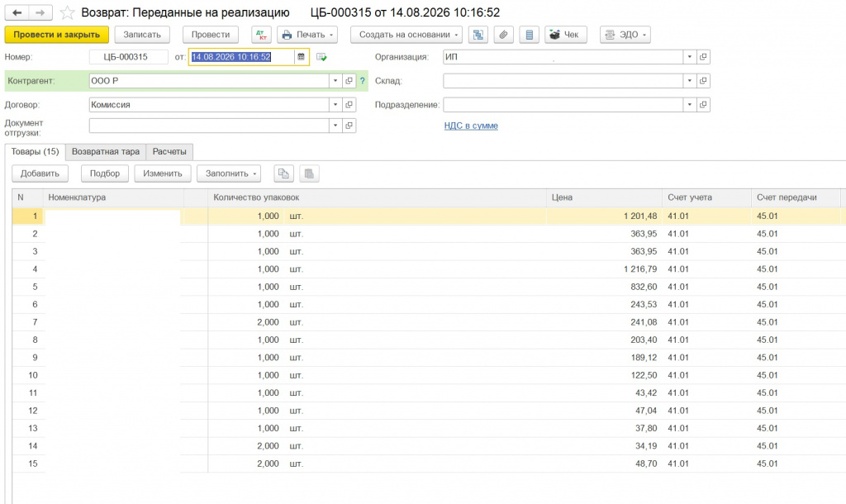Switch to Возвратная тара tab

coord(106,152)
